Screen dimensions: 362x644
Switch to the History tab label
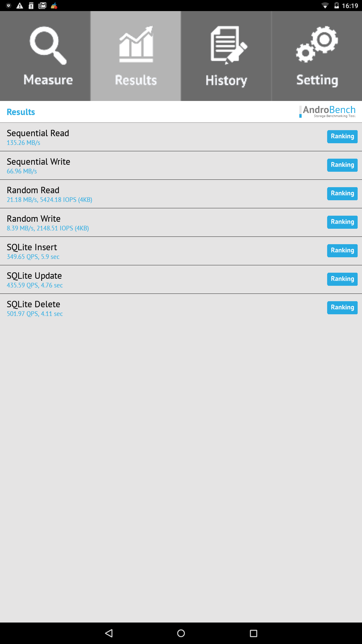(226, 80)
